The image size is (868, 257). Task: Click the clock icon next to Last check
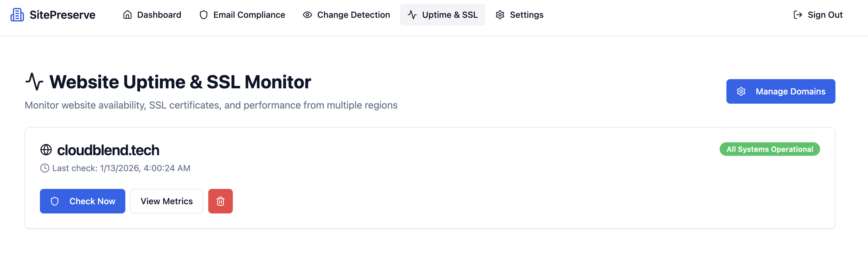45,168
